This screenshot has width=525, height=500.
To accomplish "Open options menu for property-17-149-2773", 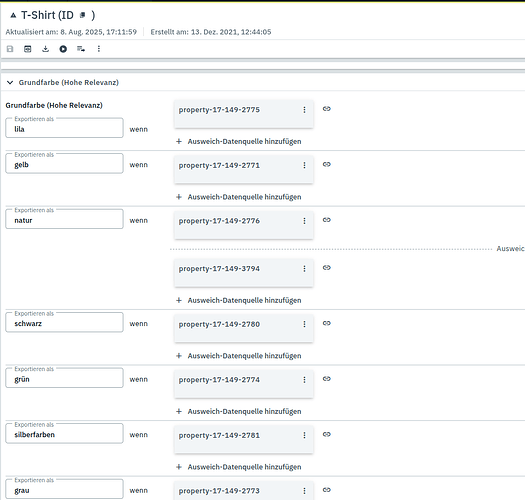I will point(304,491).
